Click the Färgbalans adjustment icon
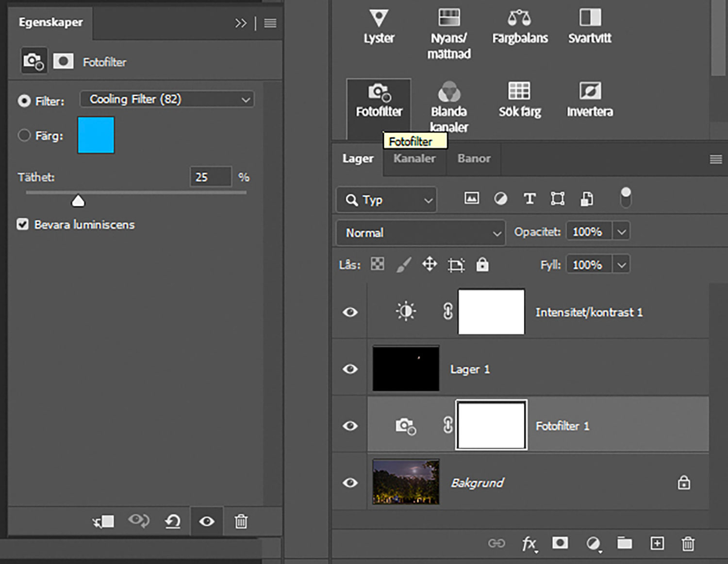Screen dimensions: 728x564 click(x=519, y=18)
